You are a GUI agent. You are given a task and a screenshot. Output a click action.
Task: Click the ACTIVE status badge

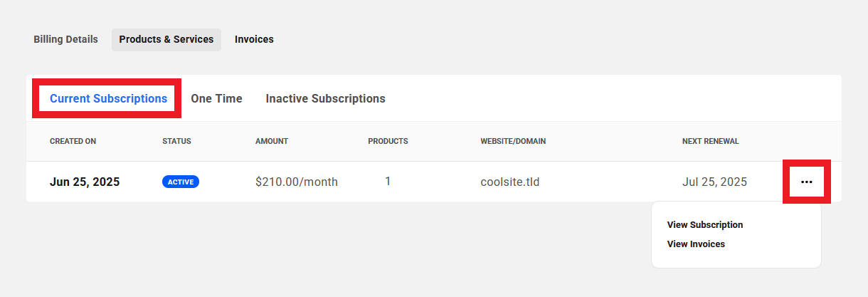click(181, 182)
